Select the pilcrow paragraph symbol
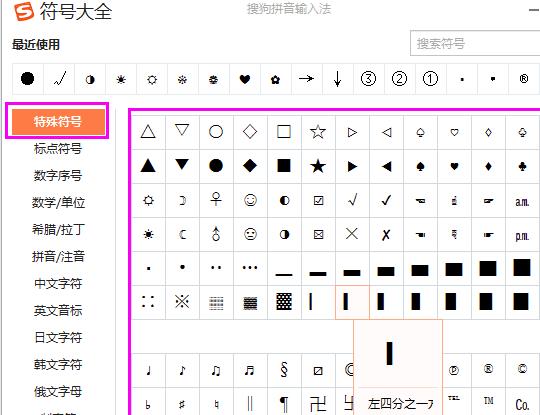This screenshot has width=540, height=415. 284,404
